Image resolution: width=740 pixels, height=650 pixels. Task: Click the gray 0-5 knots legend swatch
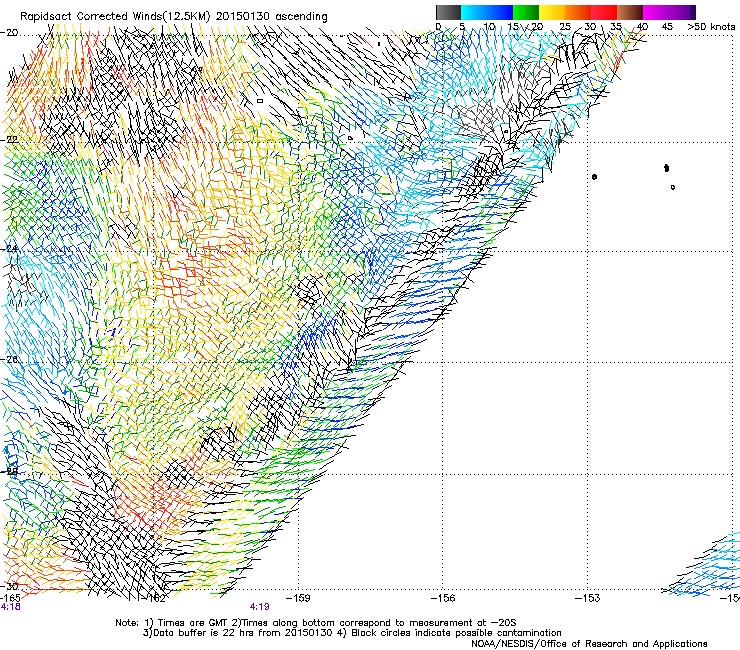point(448,12)
